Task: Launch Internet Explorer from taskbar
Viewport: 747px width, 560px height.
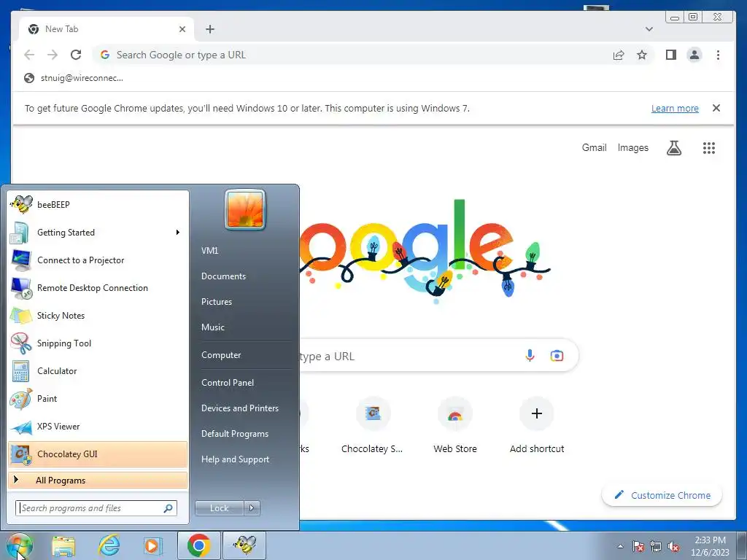Action: click(109, 545)
